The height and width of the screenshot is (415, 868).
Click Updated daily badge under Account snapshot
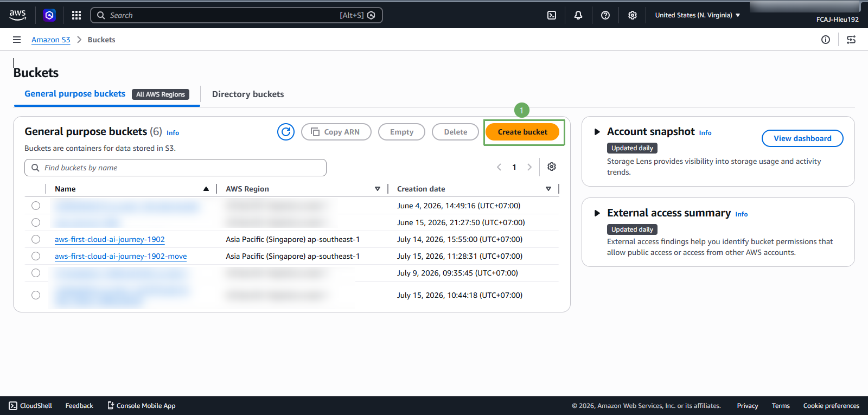click(632, 148)
